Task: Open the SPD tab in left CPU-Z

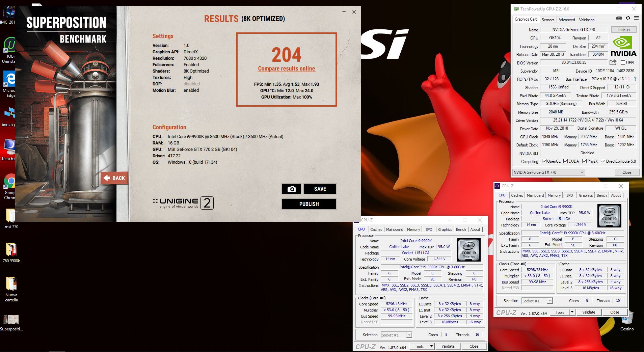Action: [429, 229]
